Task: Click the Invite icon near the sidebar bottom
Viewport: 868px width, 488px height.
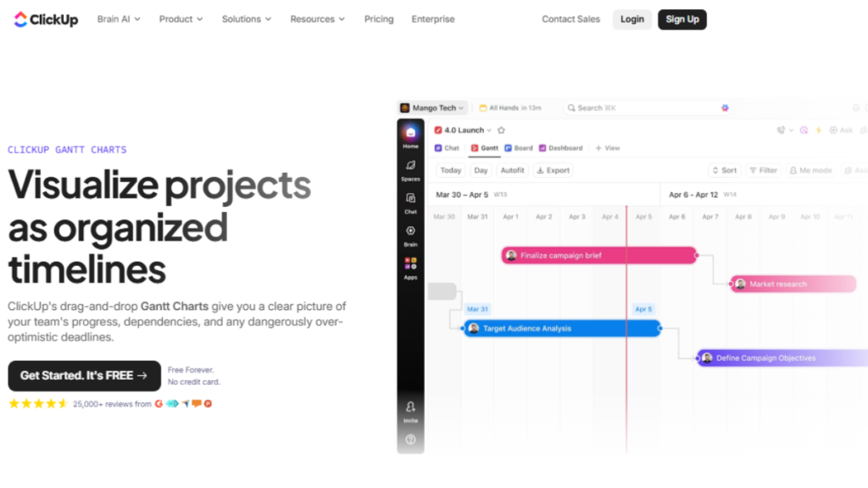Action: (410, 408)
